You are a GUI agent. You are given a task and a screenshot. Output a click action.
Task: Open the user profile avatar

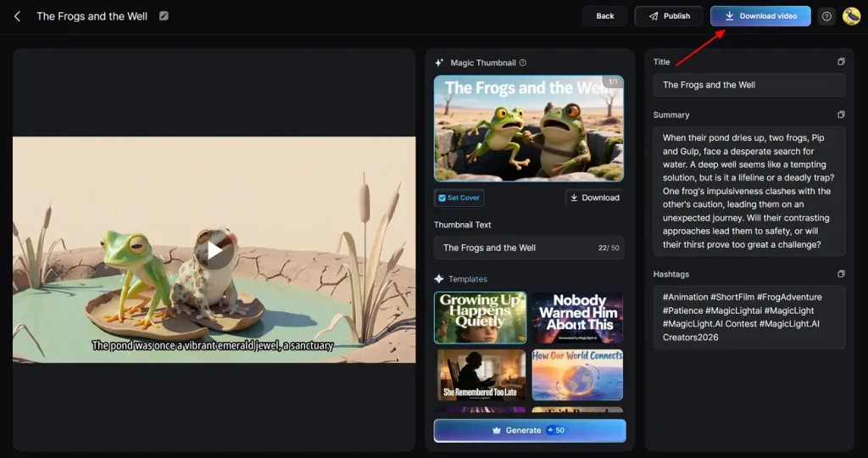click(851, 16)
